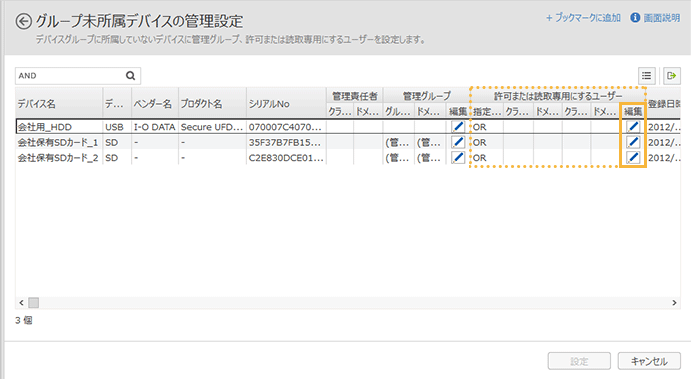Select the 会社保有SDカード_1 device name cell
The width and height of the screenshot is (691, 379).
point(59,142)
